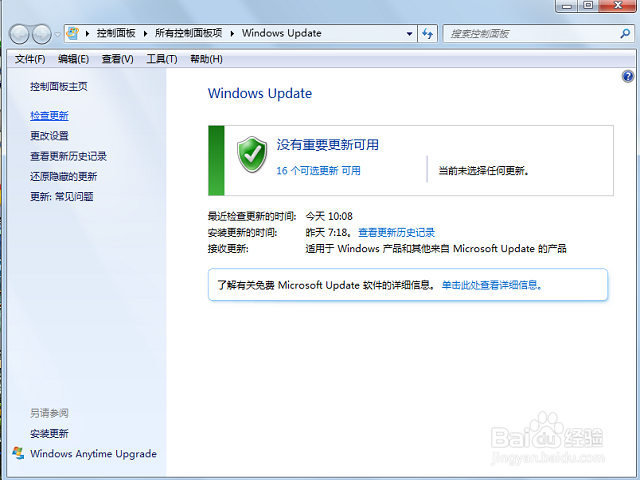
Task: Open the 查看(V) menu
Action: pos(118,59)
